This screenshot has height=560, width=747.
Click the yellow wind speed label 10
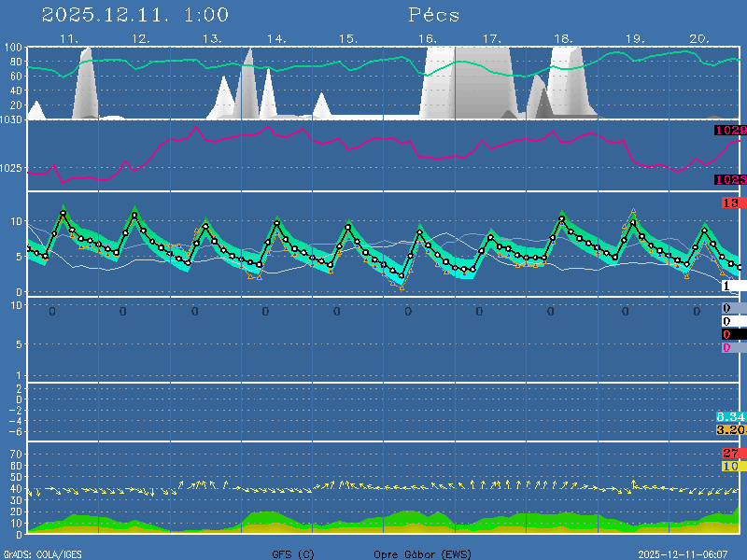[x=730, y=466]
